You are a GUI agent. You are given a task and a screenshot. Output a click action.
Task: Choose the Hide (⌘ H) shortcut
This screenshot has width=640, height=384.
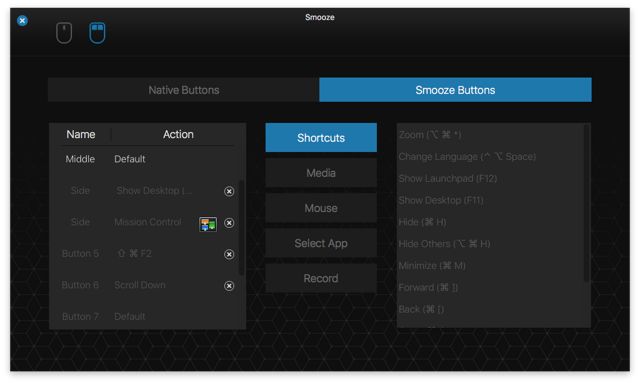[422, 222]
